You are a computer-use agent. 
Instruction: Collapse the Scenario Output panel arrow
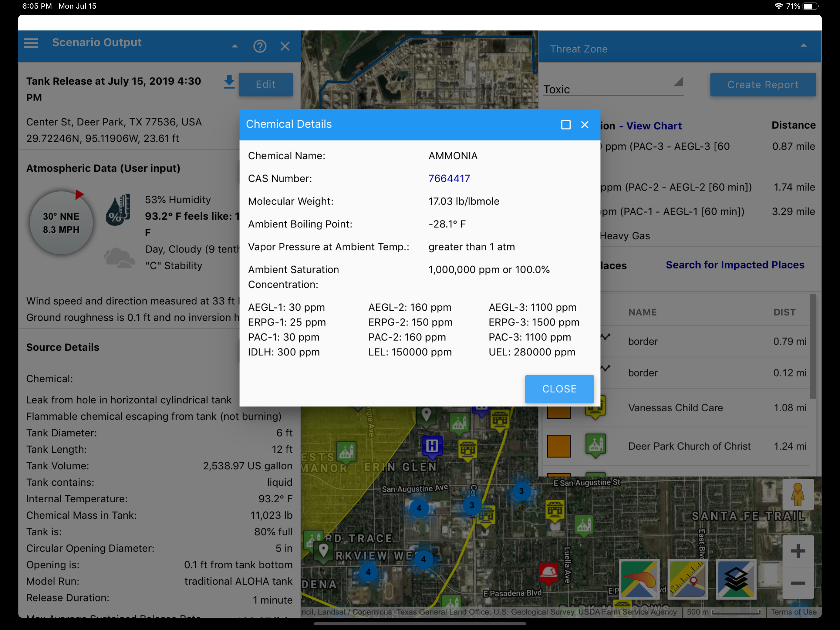(x=235, y=46)
